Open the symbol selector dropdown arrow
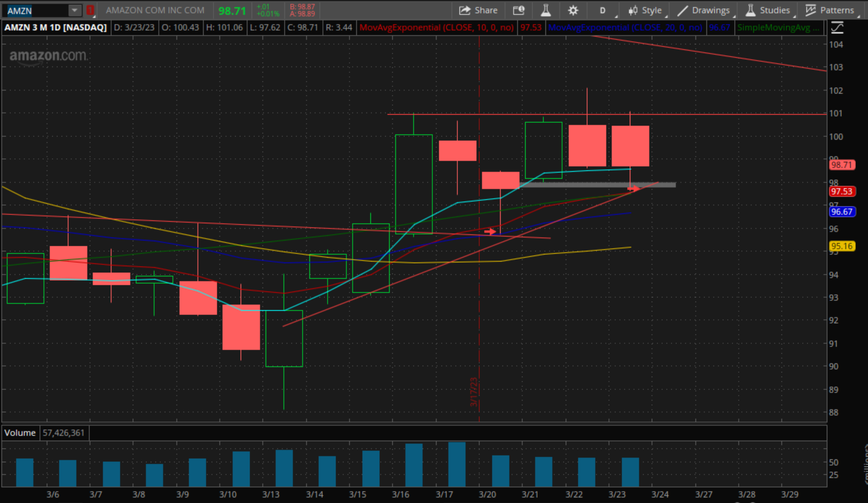 [x=75, y=10]
